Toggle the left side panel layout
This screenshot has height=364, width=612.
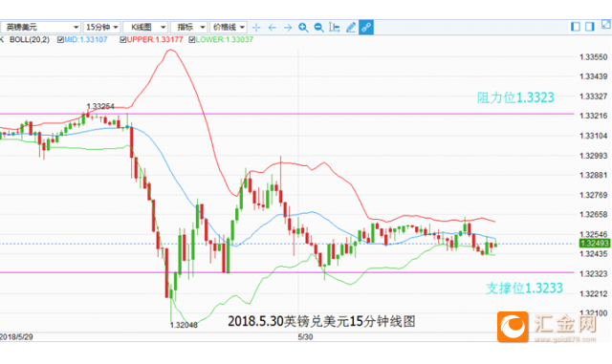576,27
